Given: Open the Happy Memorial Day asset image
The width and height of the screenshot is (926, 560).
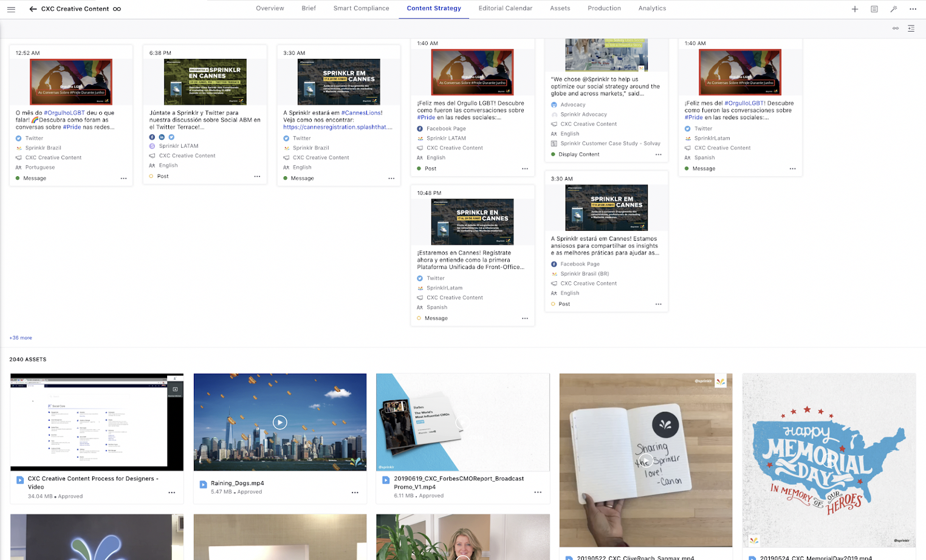Looking at the screenshot, I should pyautogui.click(x=829, y=460).
